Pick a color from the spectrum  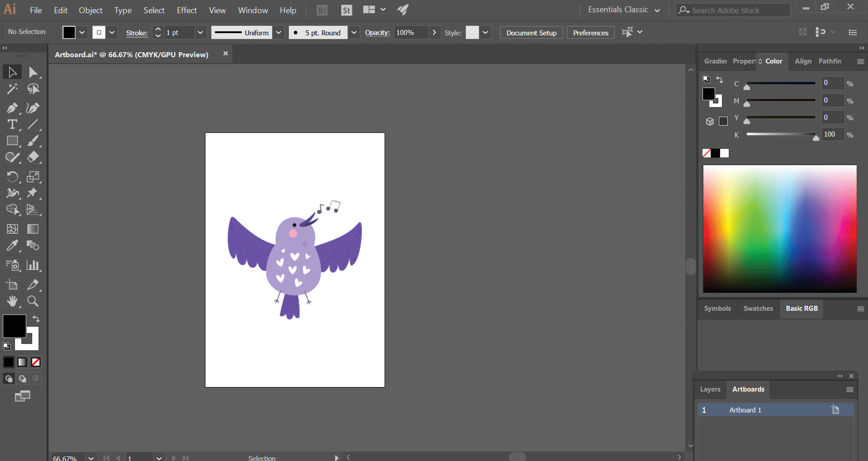(x=779, y=229)
